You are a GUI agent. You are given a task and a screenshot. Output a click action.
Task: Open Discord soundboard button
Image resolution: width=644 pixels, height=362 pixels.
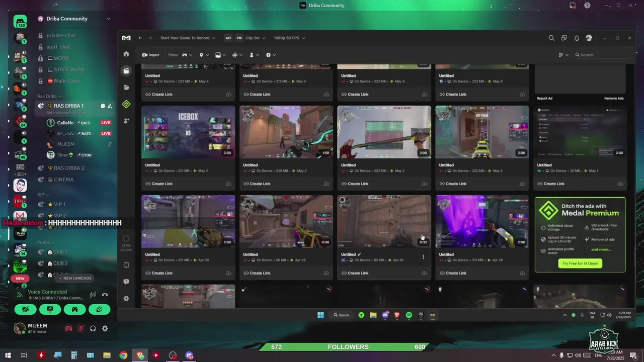tap(99, 309)
